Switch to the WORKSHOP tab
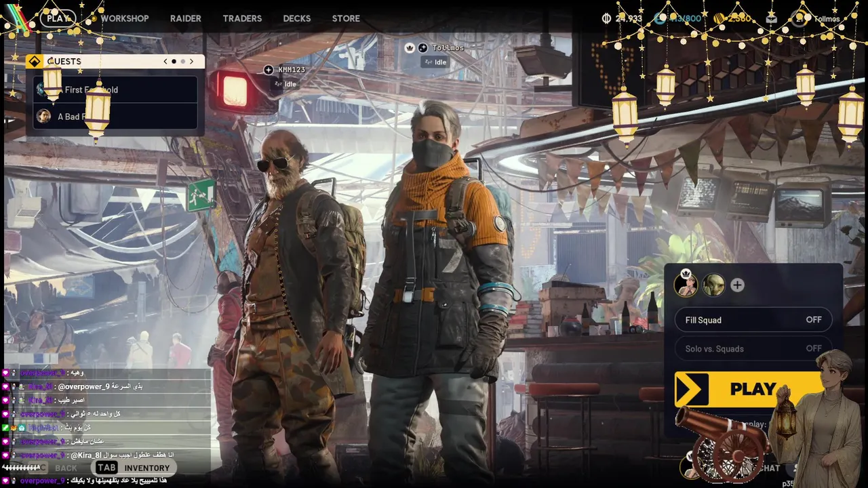868x488 pixels. tap(125, 18)
